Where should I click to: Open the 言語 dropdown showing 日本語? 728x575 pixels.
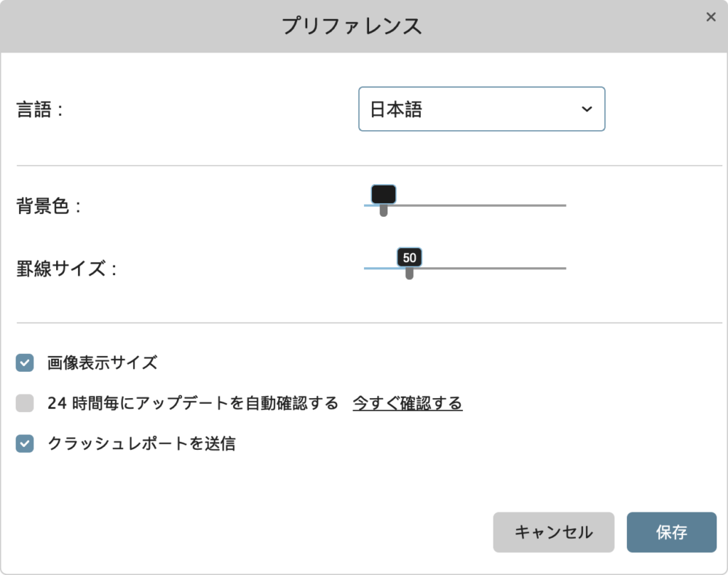pyautogui.click(x=481, y=109)
